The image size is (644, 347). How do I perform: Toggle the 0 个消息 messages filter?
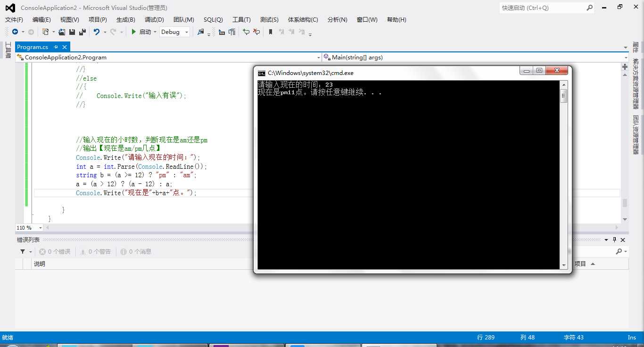[136, 252]
